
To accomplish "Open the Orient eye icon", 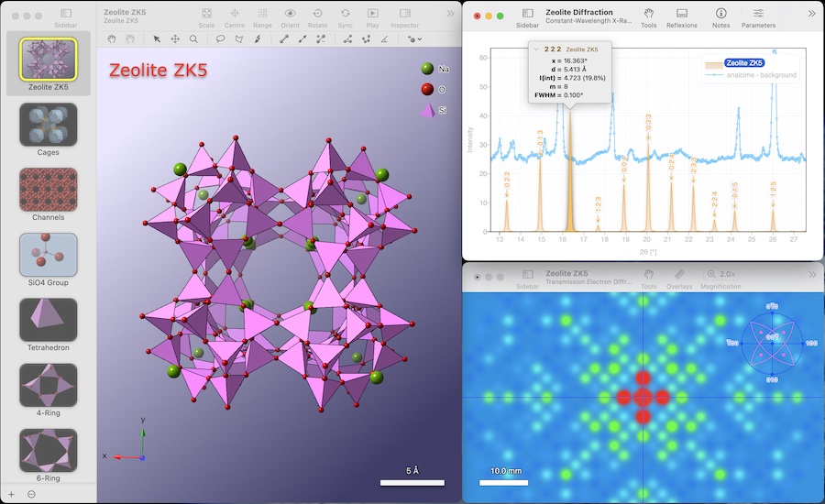I will [290, 13].
